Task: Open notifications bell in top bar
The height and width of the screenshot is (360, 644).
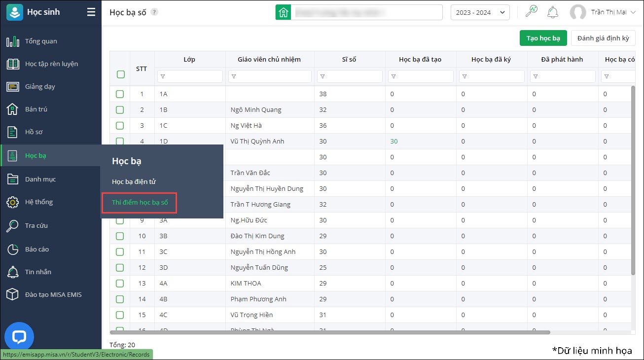Action: (553, 12)
